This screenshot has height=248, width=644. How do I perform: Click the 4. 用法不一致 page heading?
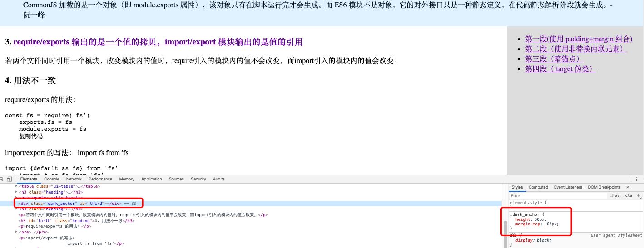coord(30,80)
